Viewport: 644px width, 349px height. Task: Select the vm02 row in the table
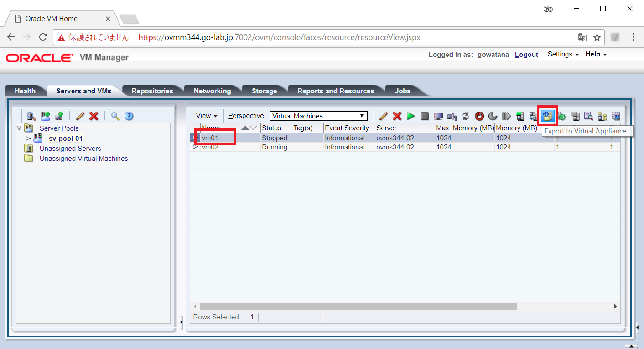pyautogui.click(x=214, y=147)
